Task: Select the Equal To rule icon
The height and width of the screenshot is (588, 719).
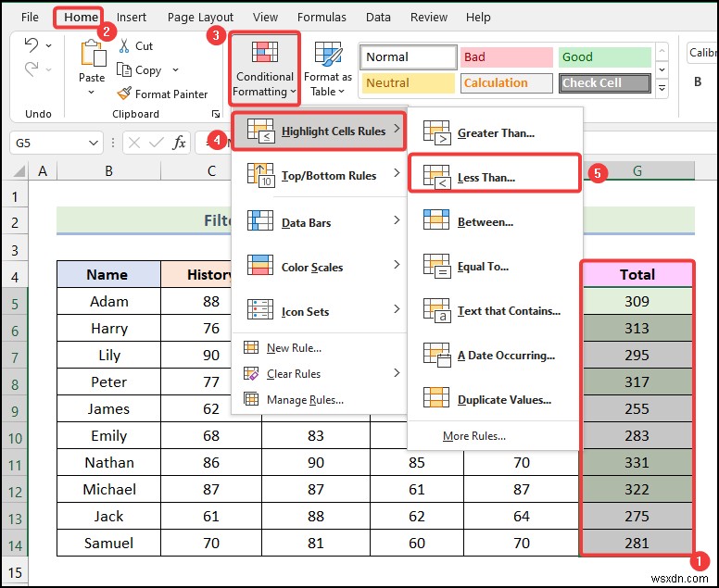Action: 436,267
